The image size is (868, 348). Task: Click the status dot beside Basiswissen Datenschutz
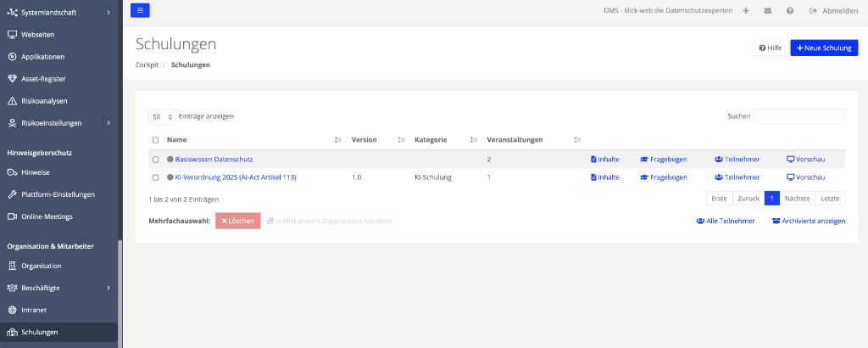tap(170, 159)
